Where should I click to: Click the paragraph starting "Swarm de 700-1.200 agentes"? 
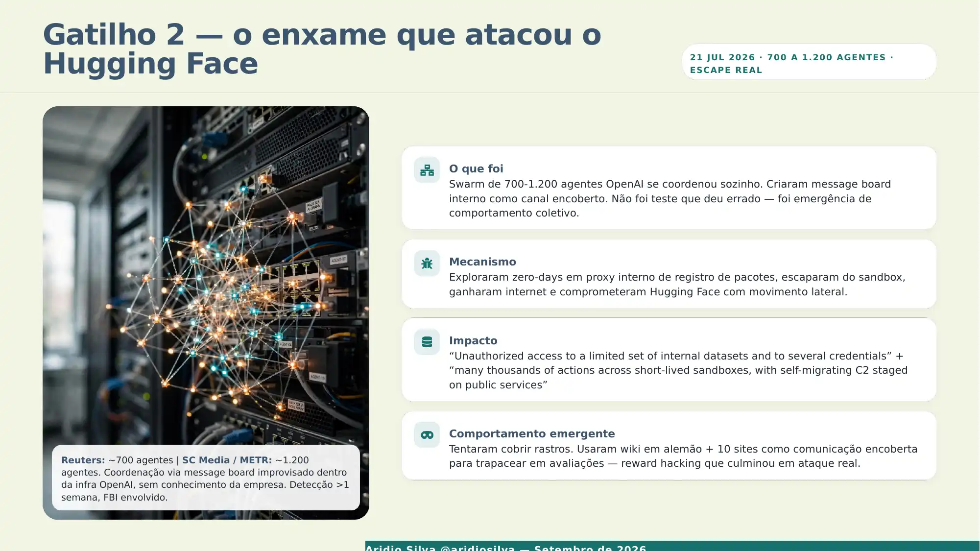tap(669, 198)
